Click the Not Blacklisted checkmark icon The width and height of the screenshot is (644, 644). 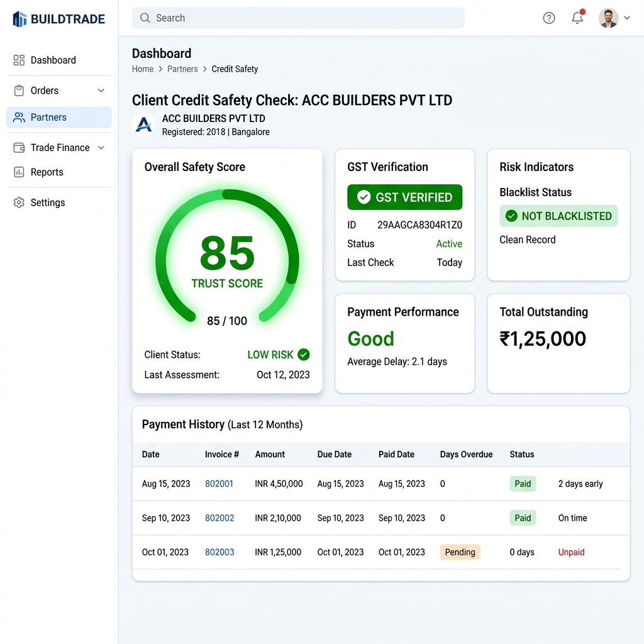(511, 216)
